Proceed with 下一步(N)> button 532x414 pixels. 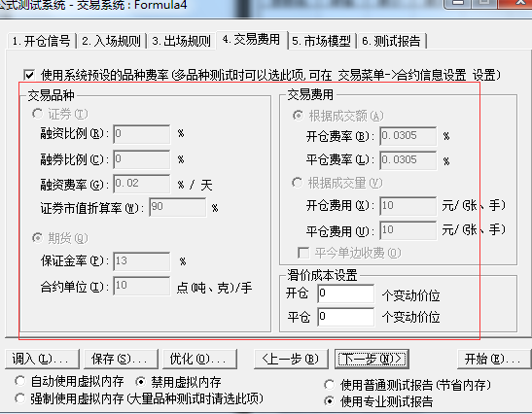pyautogui.click(x=372, y=359)
